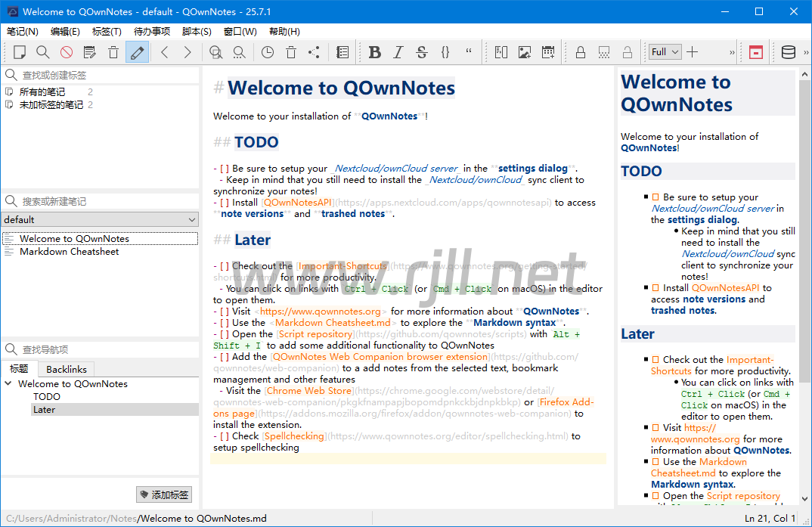This screenshot has height=527, width=812.
Task: Apply strikethrough formatting
Action: (x=422, y=52)
